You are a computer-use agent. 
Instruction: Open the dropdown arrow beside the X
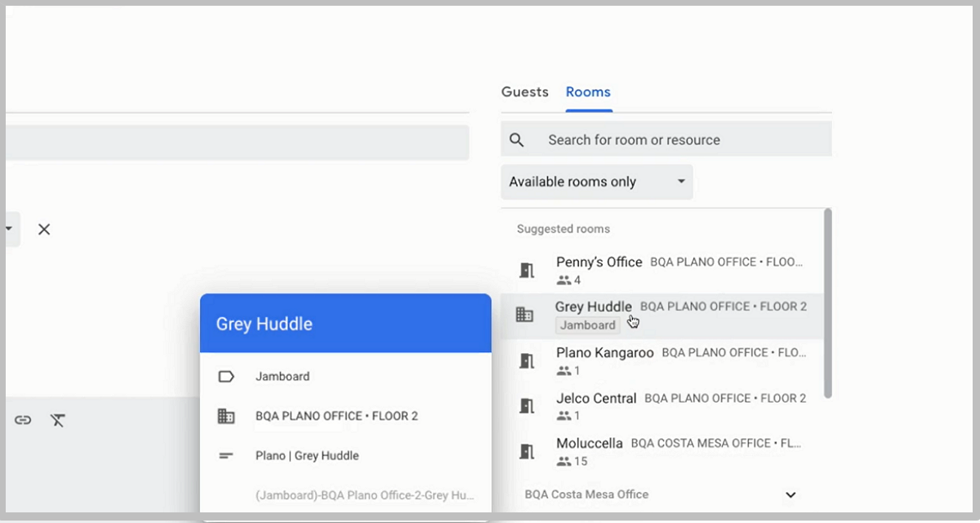click(x=10, y=229)
